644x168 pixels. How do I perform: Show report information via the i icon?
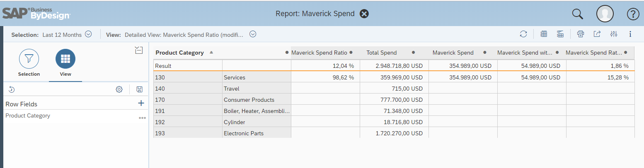coord(630,34)
